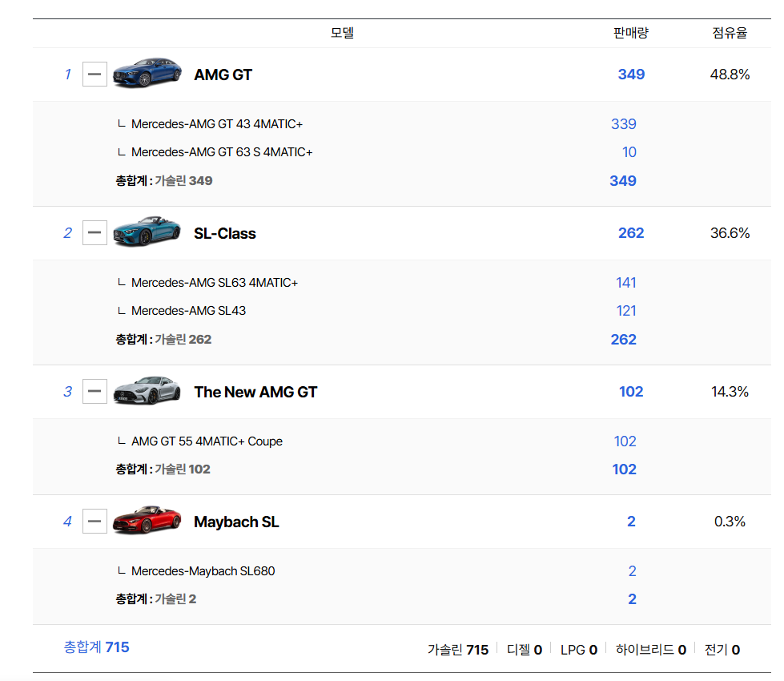Screen dimensions: 784x681
Task: Collapse the AMG GT row
Action: [x=94, y=74]
